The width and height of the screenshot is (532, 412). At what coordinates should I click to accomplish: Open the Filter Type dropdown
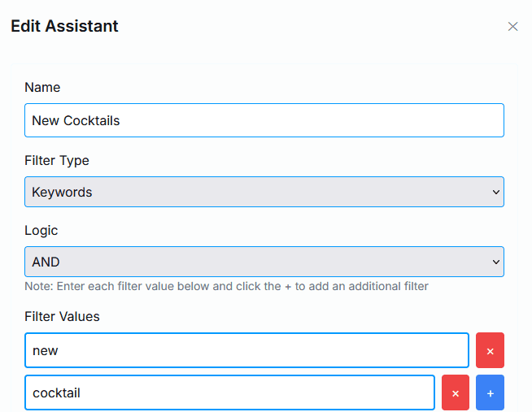tap(264, 193)
